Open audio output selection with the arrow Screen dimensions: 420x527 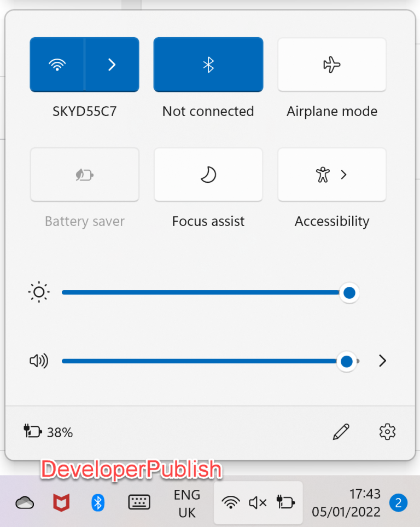point(382,361)
